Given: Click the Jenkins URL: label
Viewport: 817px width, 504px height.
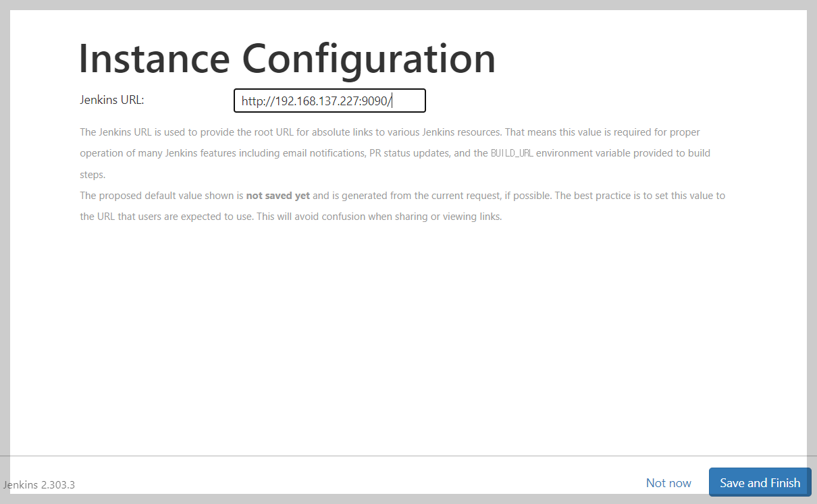Looking at the screenshot, I should click(112, 100).
